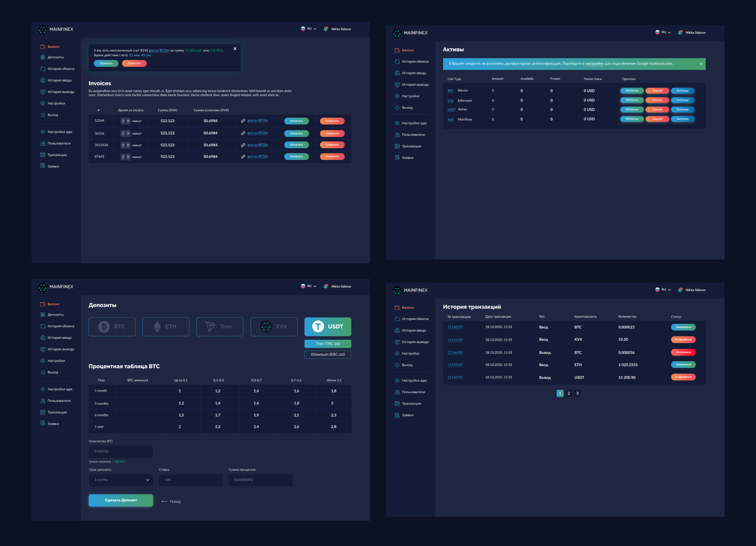Open the RU language dropdown in Invoices screen

(x=309, y=29)
